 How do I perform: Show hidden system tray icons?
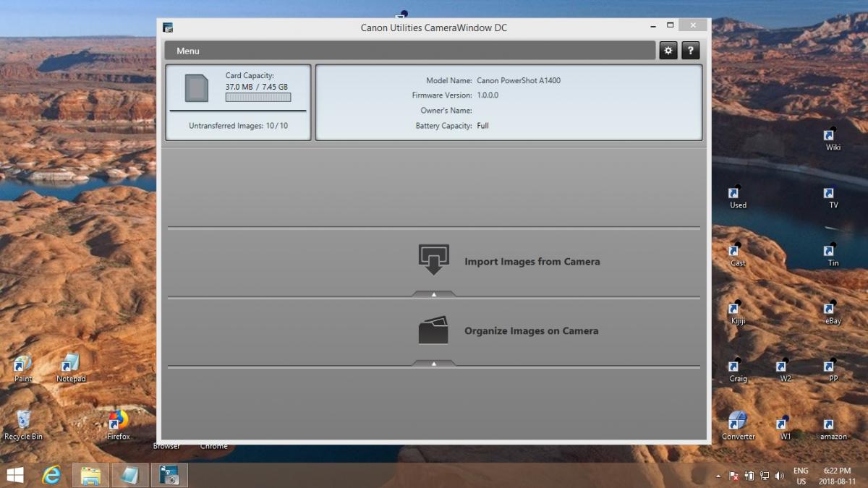[x=718, y=476]
